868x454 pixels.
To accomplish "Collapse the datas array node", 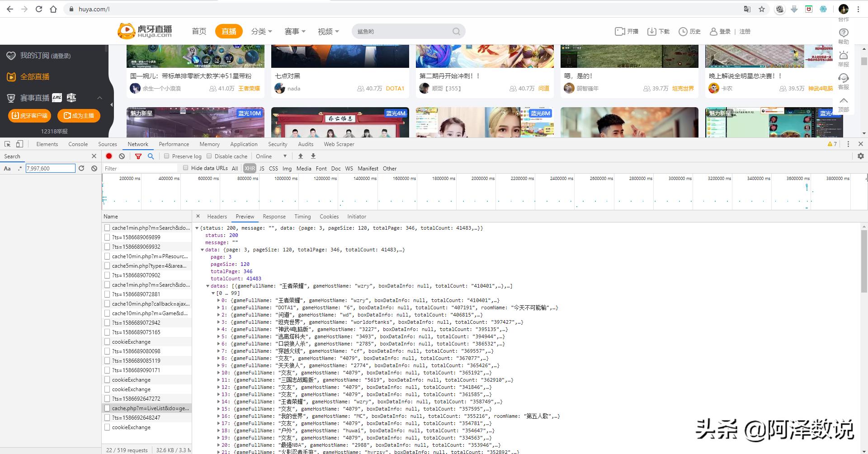I will pos(208,286).
